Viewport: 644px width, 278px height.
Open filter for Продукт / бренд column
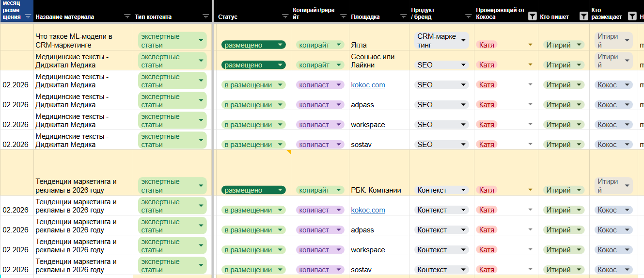pos(468,16)
